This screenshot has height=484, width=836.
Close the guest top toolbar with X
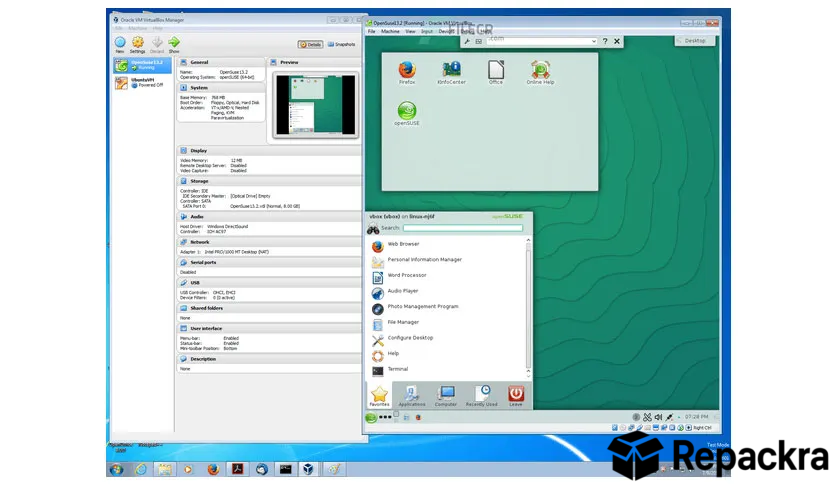(617, 41)
